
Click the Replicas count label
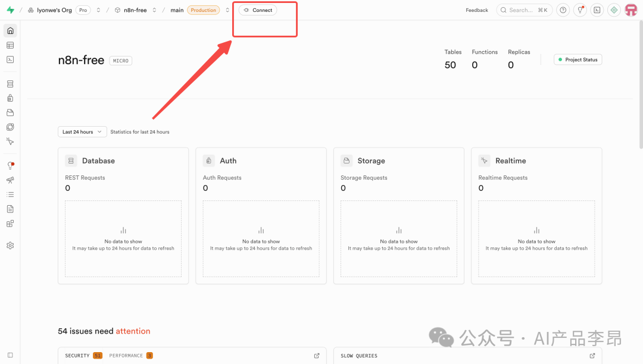[519, 52]
